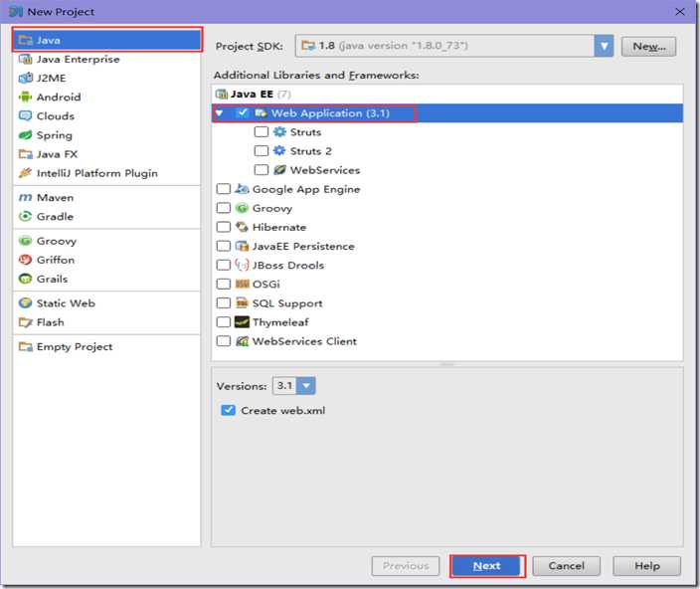Tick the WebServices checkbox
The image size is (700, 589).
pos(262,170)
